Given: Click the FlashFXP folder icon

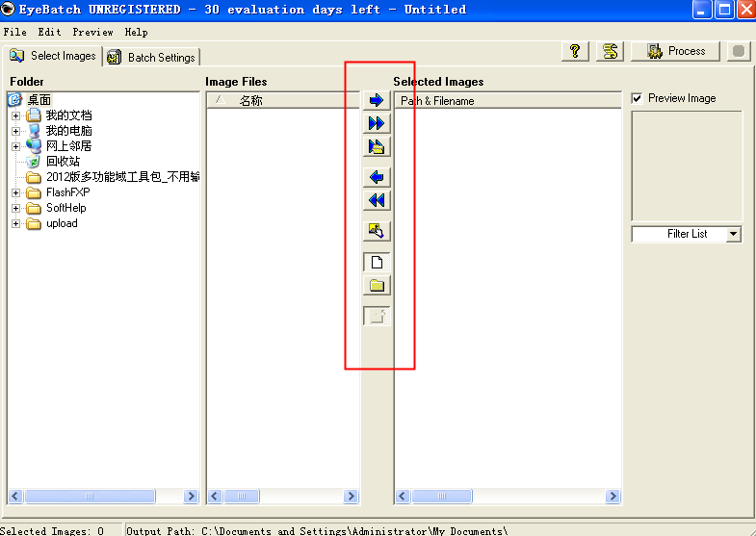Looking at the screenshot, I should (34, 192).
